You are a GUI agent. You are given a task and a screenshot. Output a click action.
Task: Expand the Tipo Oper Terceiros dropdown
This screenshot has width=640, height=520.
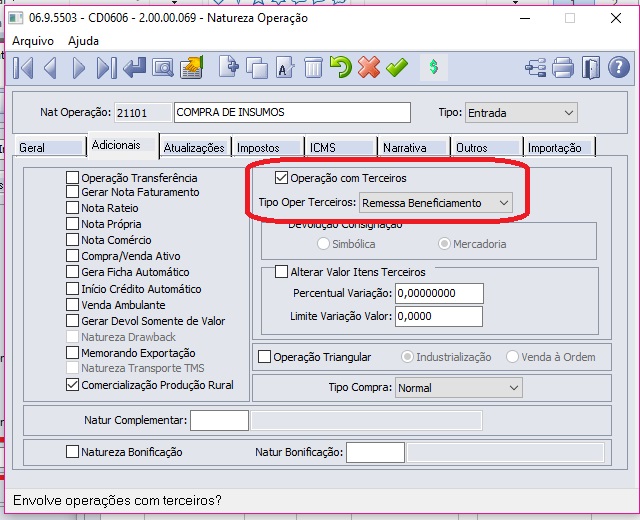(x=436, y=203)
